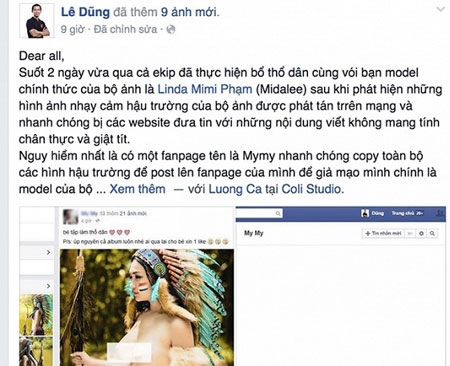Open message settings gear icon
This screenshot has height=366, width=450.
[421, 233]
